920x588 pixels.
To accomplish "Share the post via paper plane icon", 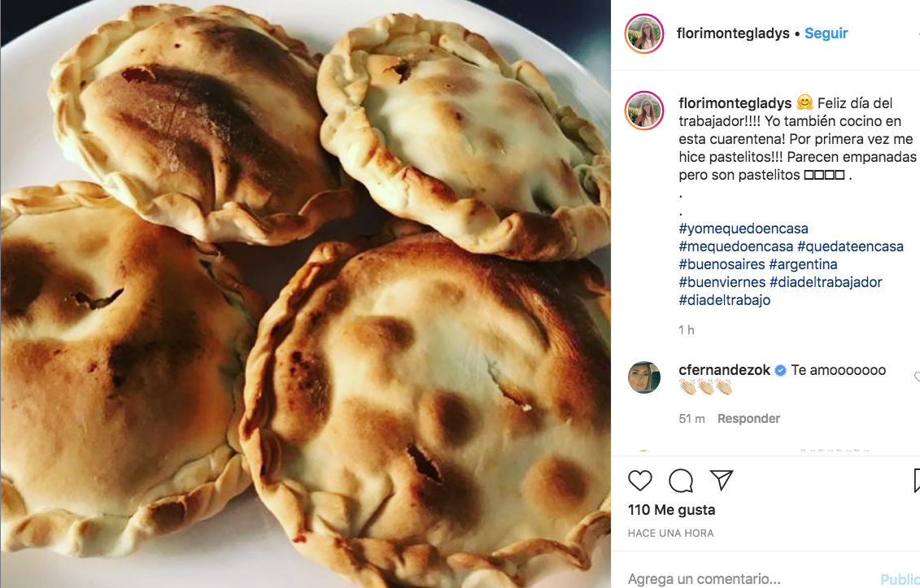I will [x=721, y=480].
